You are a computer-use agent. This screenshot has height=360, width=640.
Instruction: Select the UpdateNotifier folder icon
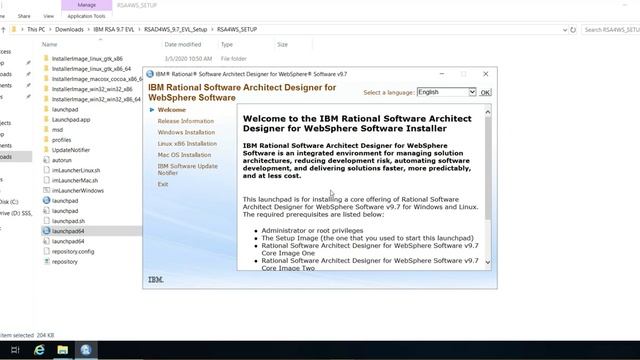tap(46, 150)
